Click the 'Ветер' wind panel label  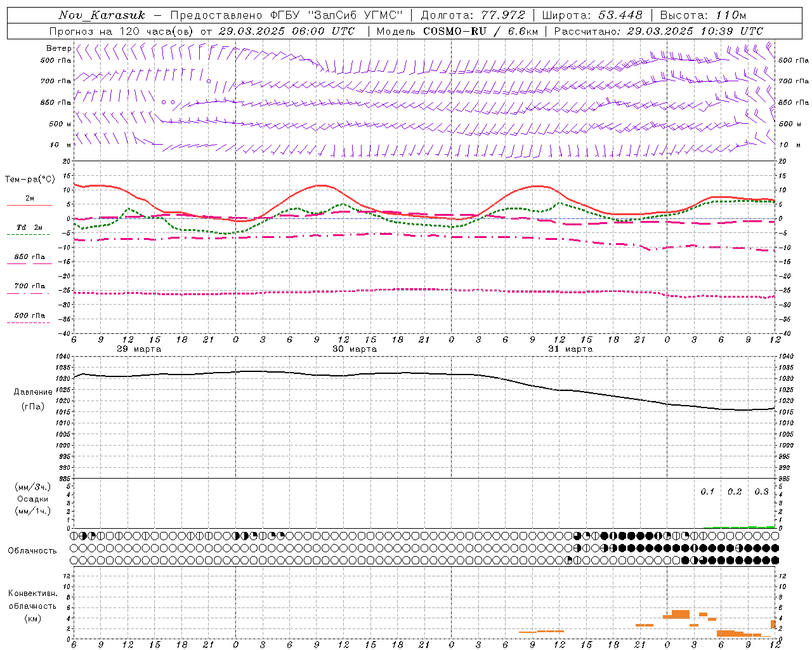click(58, 48)
